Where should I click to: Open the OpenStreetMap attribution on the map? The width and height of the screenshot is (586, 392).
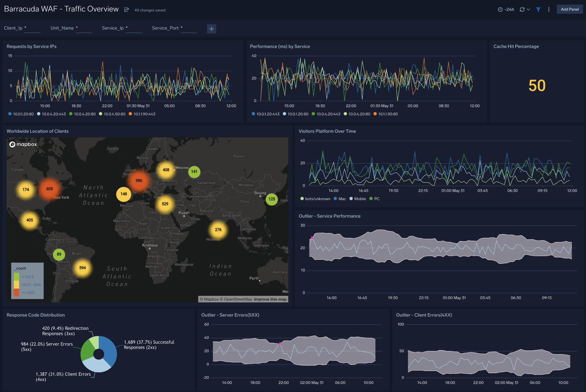[237, 299]
